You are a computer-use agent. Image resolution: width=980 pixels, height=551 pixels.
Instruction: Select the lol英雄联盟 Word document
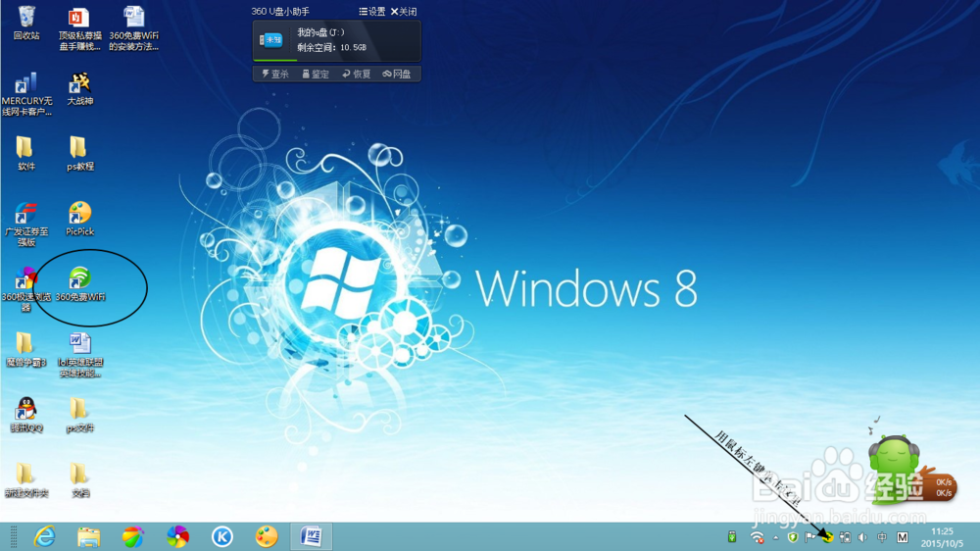[x=80, y=355]
